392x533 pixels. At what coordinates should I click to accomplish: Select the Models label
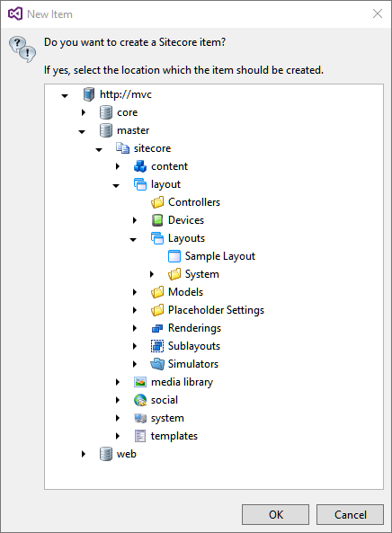click(185, 292)
